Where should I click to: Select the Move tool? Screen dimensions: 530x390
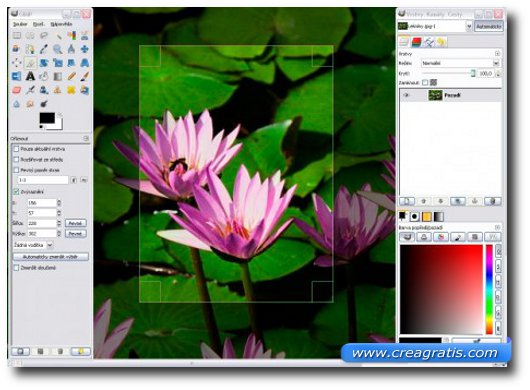(x=85, y=49)
